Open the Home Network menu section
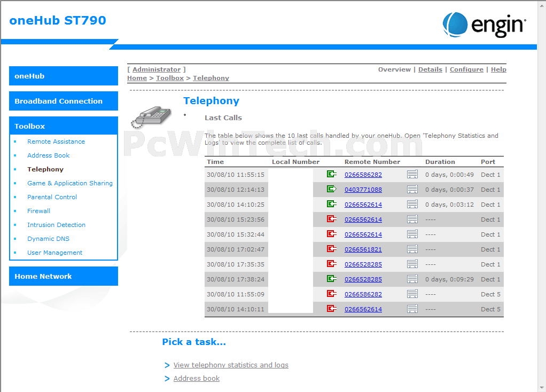The width and height of the screenshot is (546, 392). [x=64, y=276]
